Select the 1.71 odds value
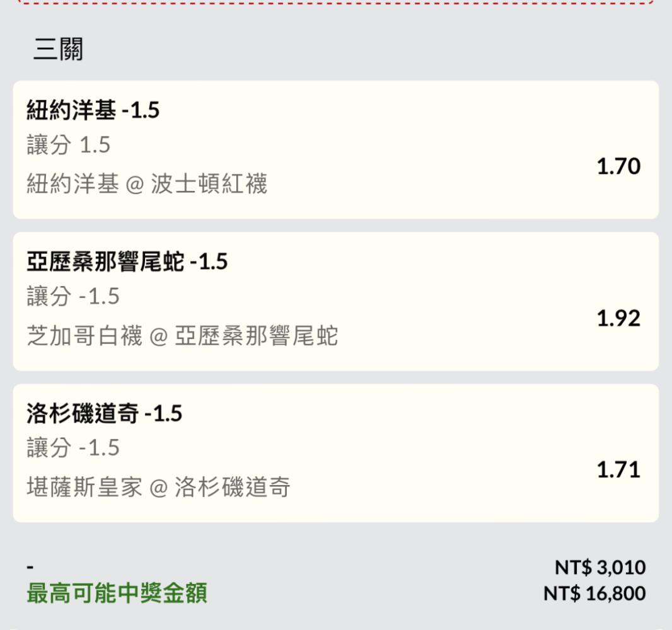The image size is (672, 630). point(618,470)
